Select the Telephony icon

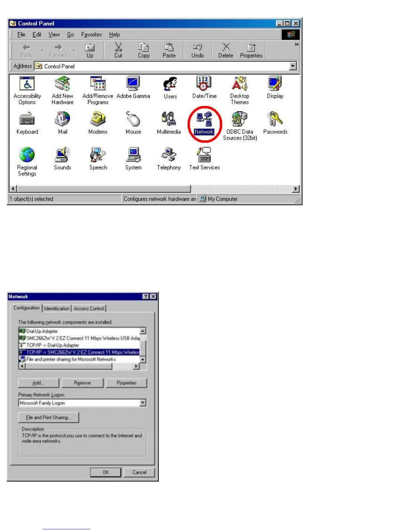point(169,159)
